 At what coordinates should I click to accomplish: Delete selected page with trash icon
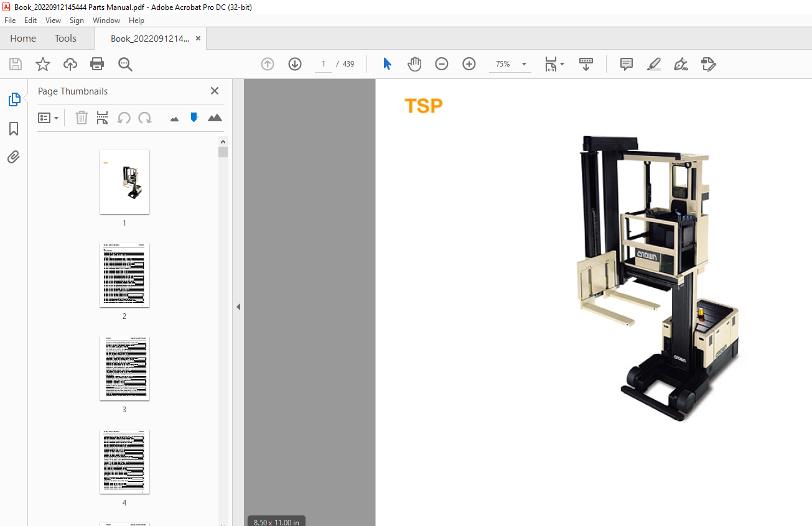(82, 118)
